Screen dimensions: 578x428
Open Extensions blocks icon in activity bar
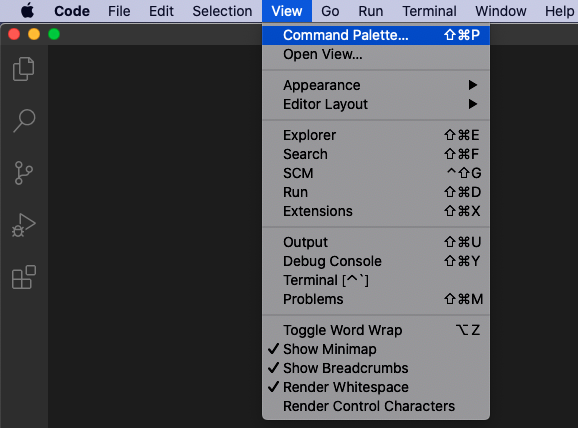pos(24,277)
